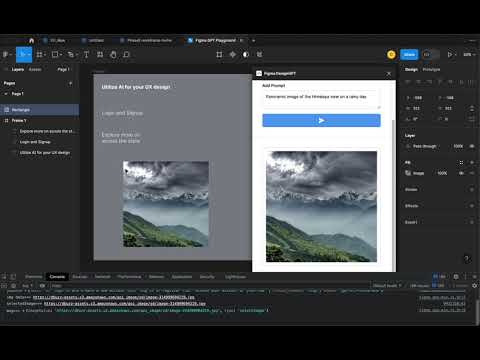Remove the Image fill minus button
The width and height of the screenshot is (480, 360).
tap(472, 173)
